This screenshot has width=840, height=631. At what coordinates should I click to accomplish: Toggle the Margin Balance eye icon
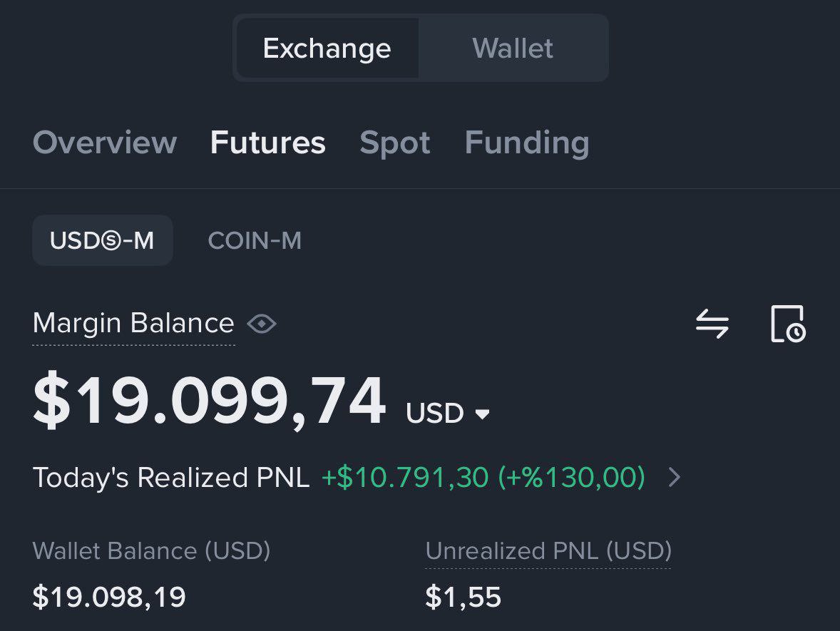tap(262, 324)
